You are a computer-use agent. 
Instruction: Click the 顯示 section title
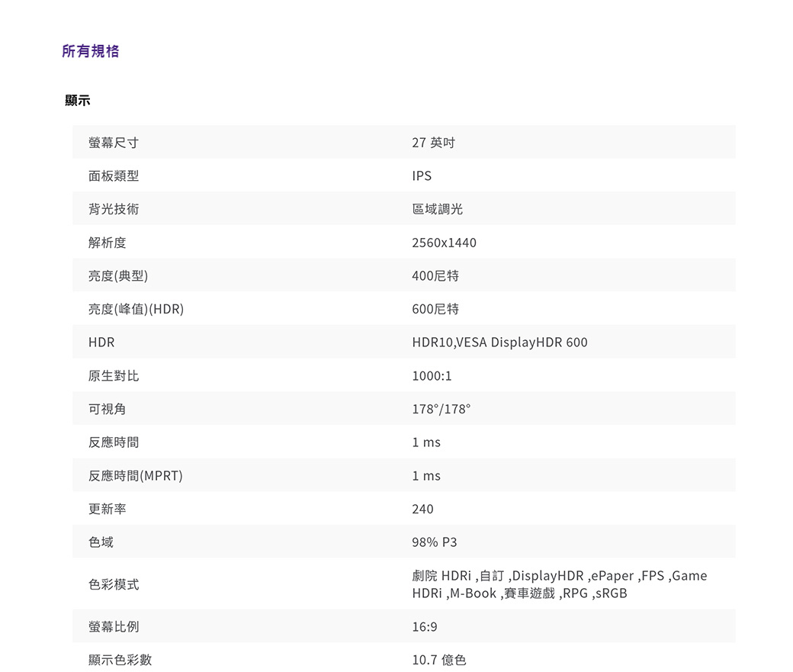pos(78,100)
